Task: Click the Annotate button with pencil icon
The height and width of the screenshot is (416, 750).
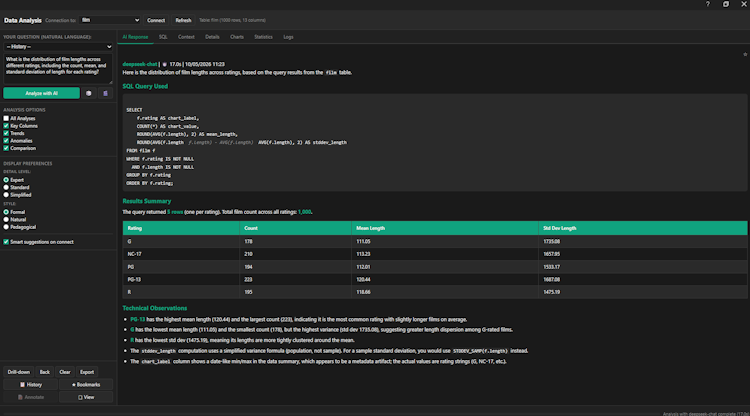Action: (x=31, y=397)
